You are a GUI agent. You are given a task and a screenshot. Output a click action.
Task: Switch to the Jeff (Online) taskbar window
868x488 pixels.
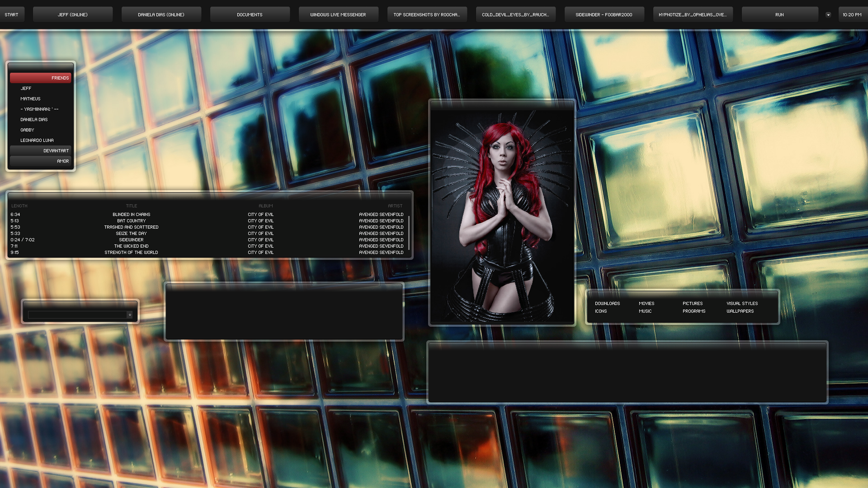click(73, 14)
